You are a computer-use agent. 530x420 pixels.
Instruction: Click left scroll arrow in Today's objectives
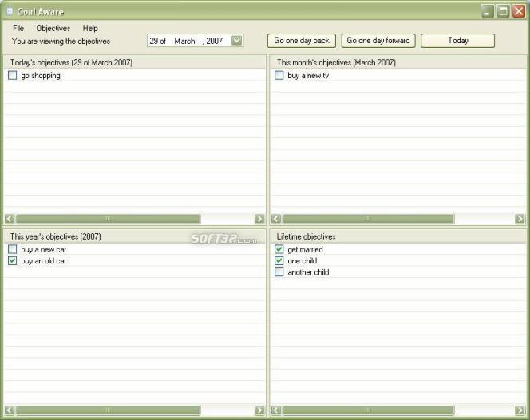coord(10,219)
